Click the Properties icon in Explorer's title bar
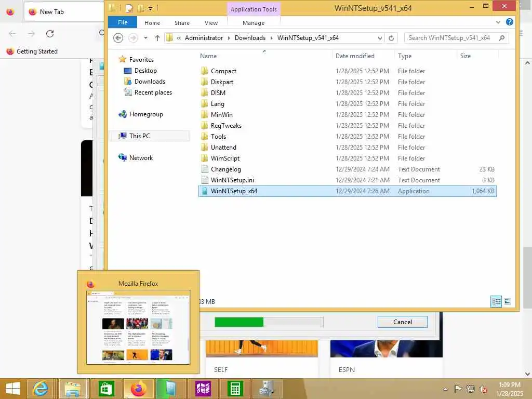Viewport: 532px width, 399px height. pyautogui.click(x=129, y=8)
